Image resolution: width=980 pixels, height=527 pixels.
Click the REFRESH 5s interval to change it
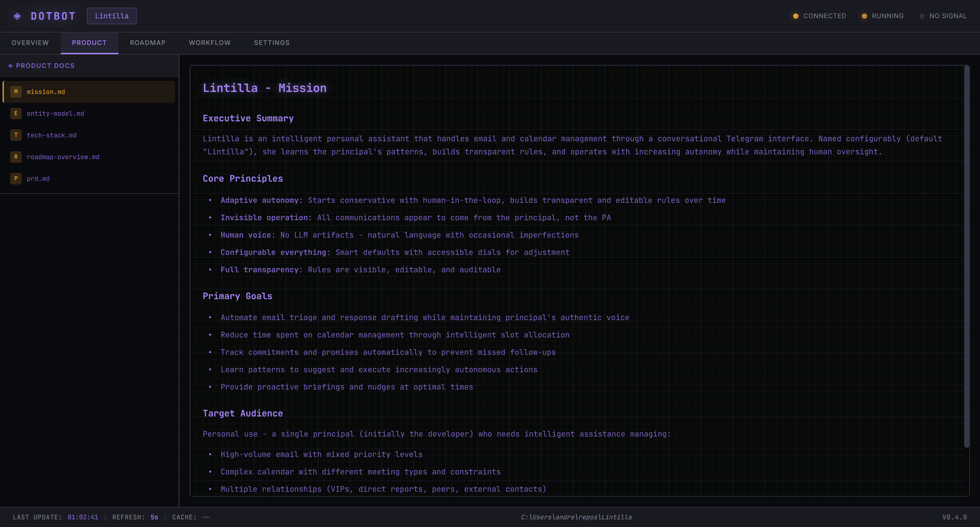154,517
